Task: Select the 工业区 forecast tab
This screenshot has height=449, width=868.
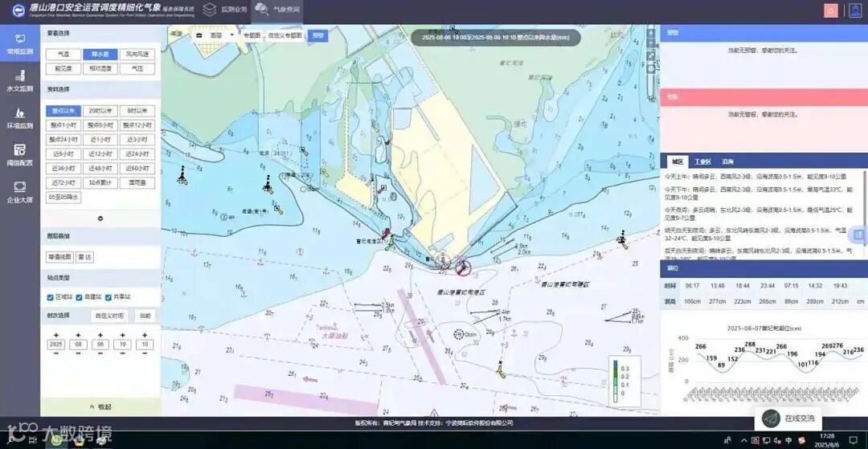Action: point(702,162)
